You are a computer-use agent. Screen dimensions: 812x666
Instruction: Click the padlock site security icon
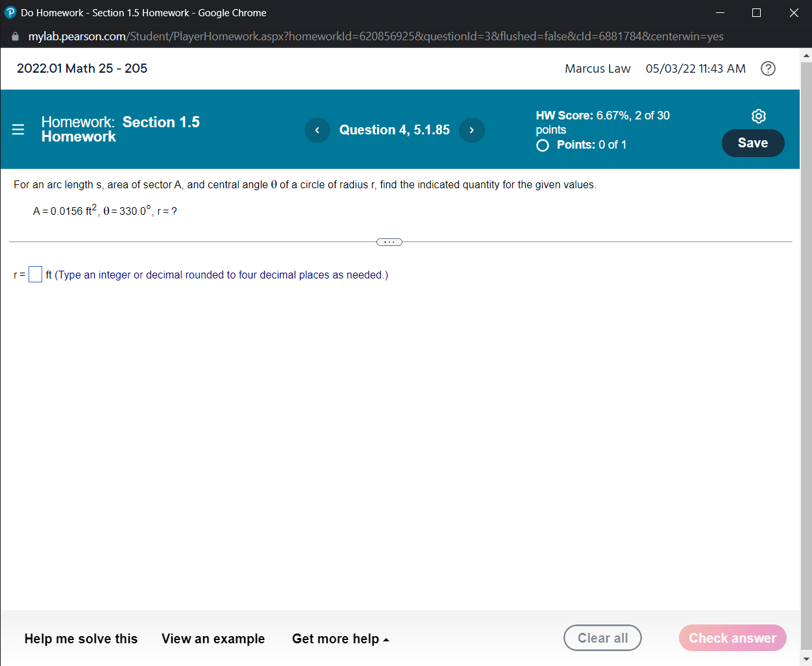[x=15, y=36]
